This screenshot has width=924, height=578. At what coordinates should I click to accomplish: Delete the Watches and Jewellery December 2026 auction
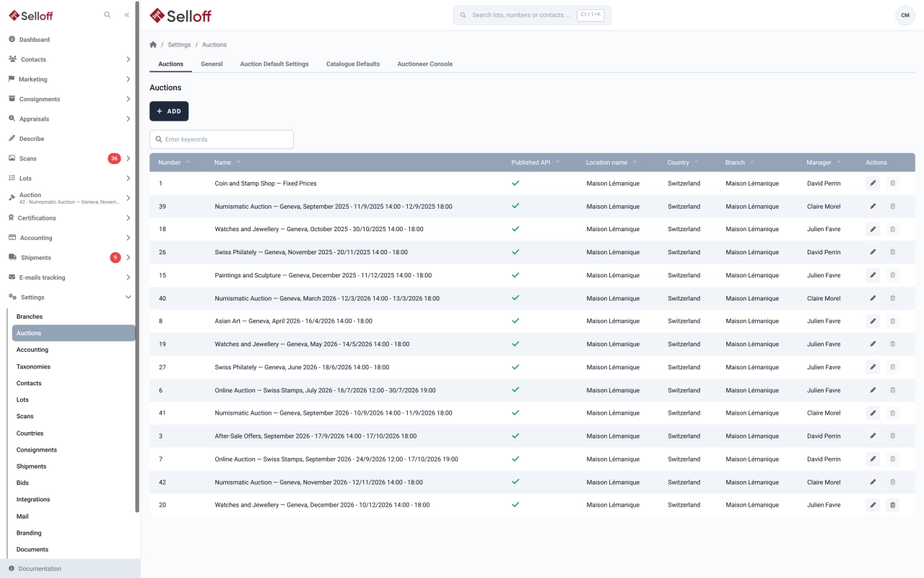coord(893,505)
